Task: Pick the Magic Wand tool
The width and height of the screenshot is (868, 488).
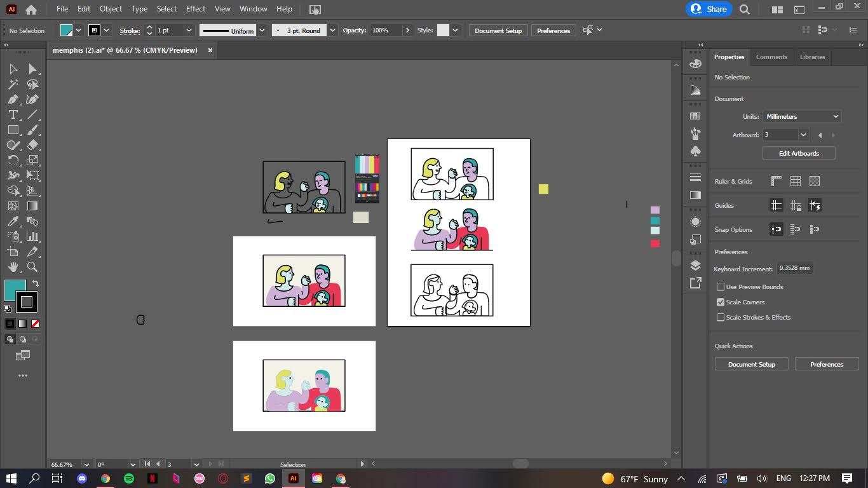Action: [x=13, y=84]
